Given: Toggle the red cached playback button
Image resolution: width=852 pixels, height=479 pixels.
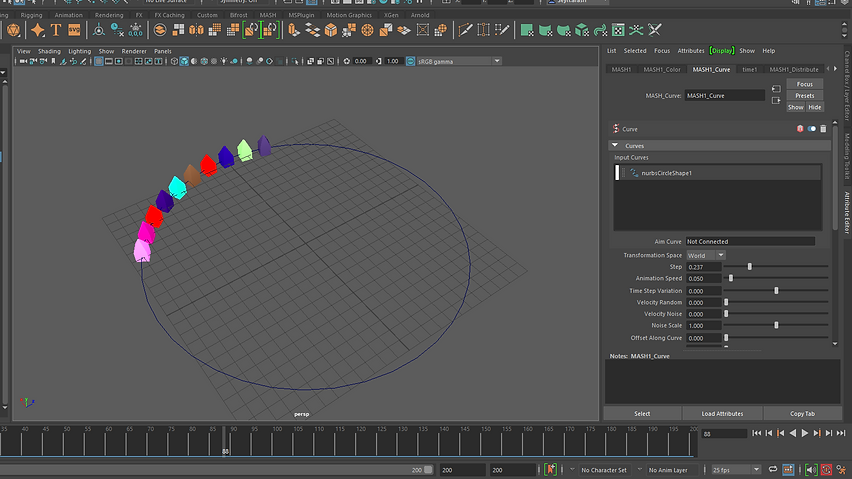Looking at the screenshot, I should tap(826, 470).
